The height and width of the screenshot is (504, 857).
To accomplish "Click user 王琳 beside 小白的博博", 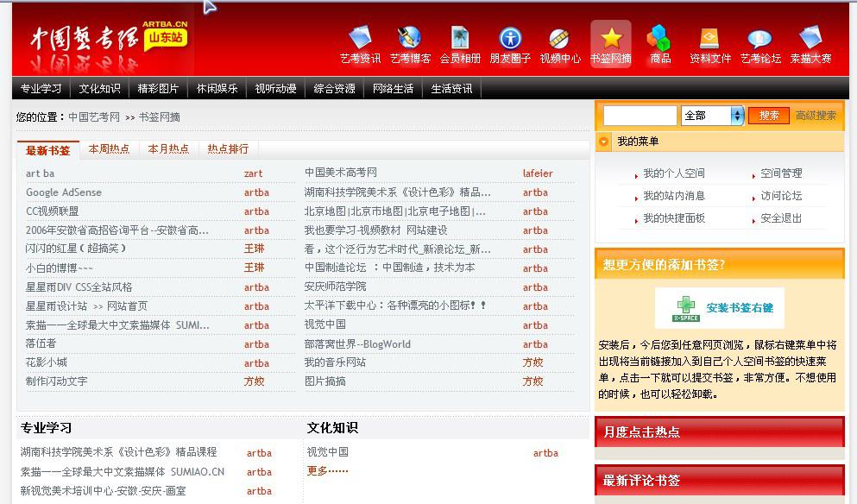I will [254, 268].
